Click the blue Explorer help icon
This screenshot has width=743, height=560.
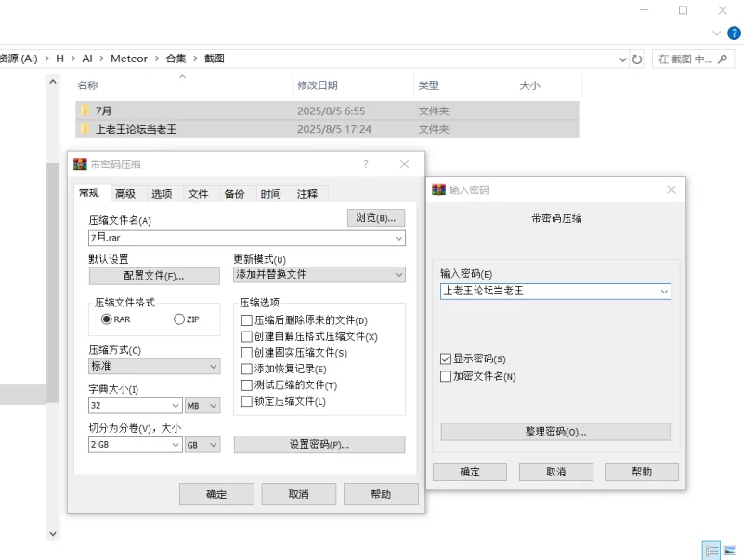[x=735, y=33]
